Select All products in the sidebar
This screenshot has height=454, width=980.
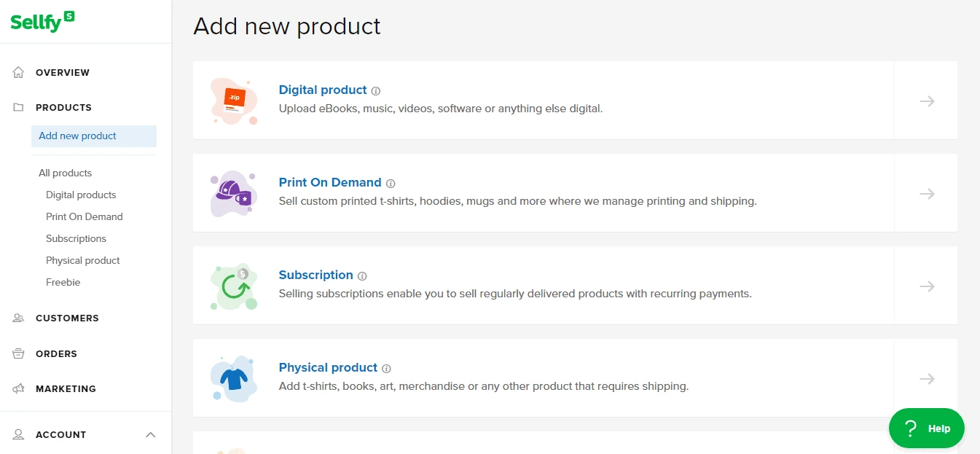[65, 173]
